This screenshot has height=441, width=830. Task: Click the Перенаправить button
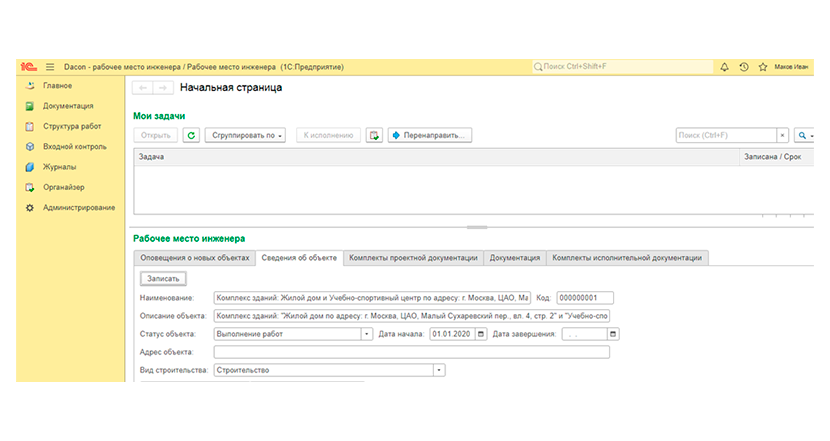pos(429,136)
